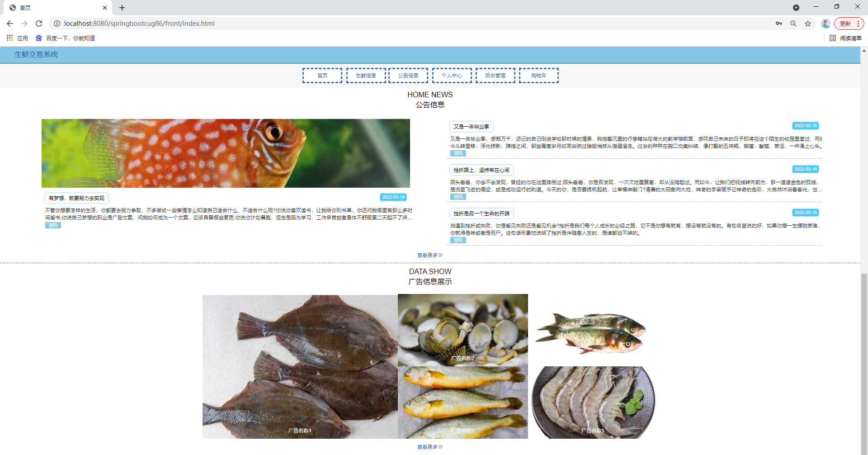Open the 广告名称5 shrimp thumbnail
Screen dimensions: 868x455
tap(593, 403)
